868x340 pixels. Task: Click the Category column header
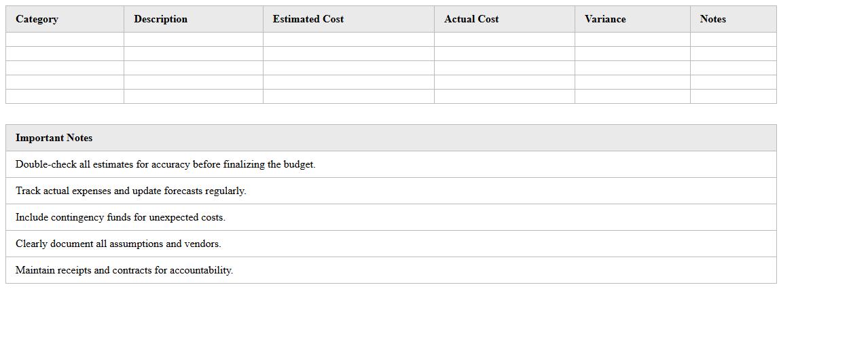(37, 19)
